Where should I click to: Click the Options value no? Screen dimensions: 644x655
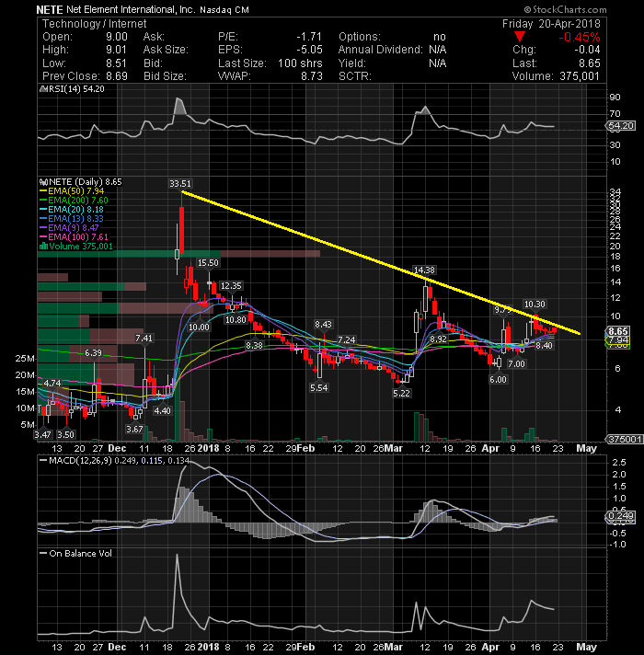[x=440, y=37]
